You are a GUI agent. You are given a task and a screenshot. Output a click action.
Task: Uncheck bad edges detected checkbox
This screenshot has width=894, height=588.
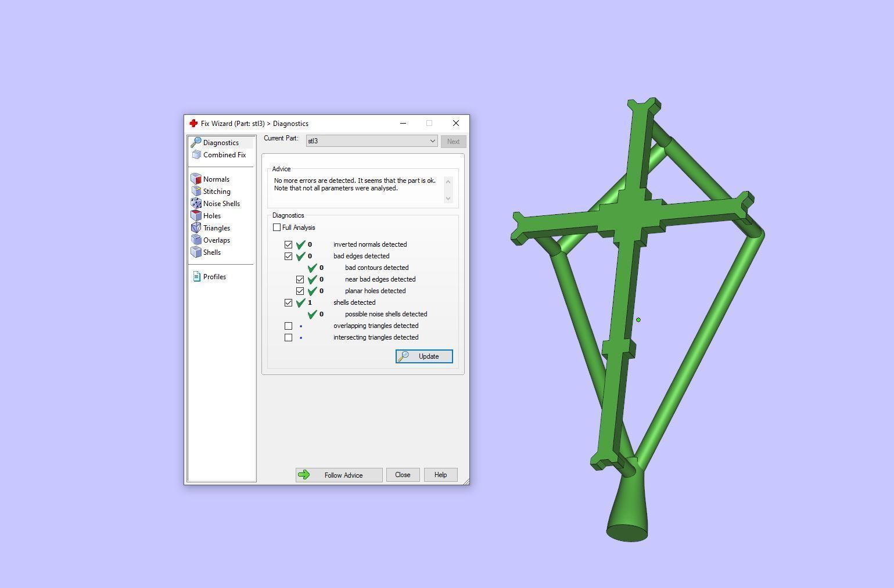[x=288, y=256]
